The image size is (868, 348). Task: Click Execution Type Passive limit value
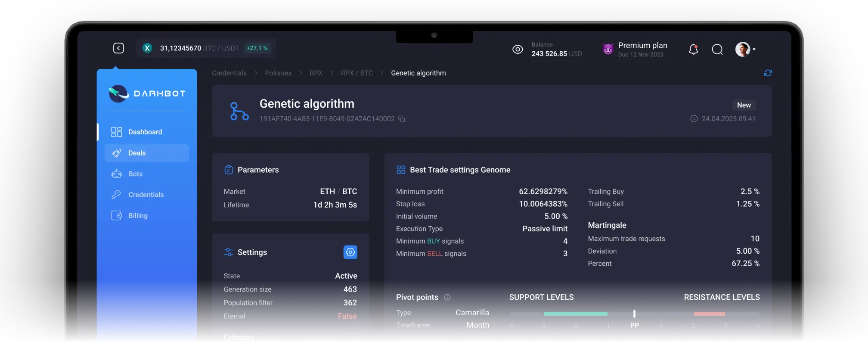545,229
